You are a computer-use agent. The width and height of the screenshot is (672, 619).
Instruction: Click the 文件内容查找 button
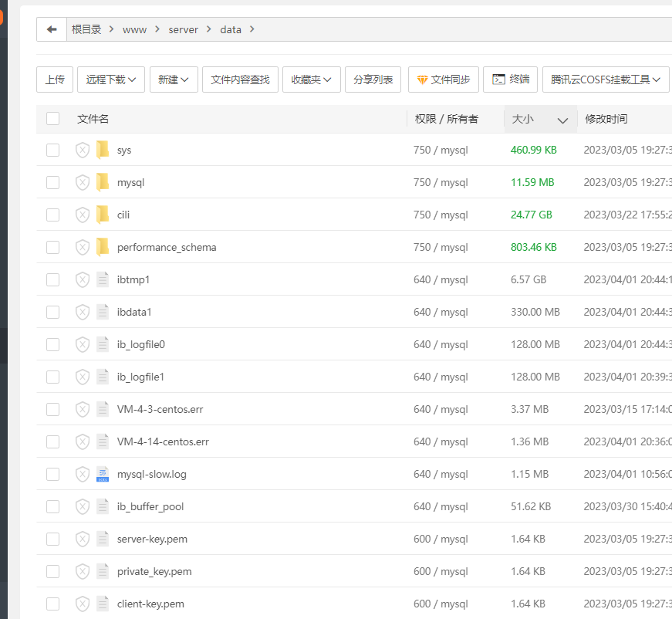coord(240,79)
